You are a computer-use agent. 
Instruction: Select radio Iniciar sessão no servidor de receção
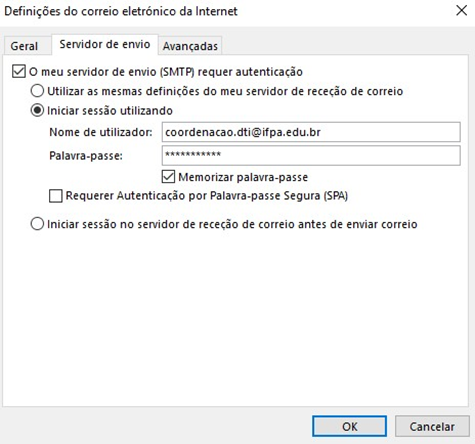coord(37,224)
